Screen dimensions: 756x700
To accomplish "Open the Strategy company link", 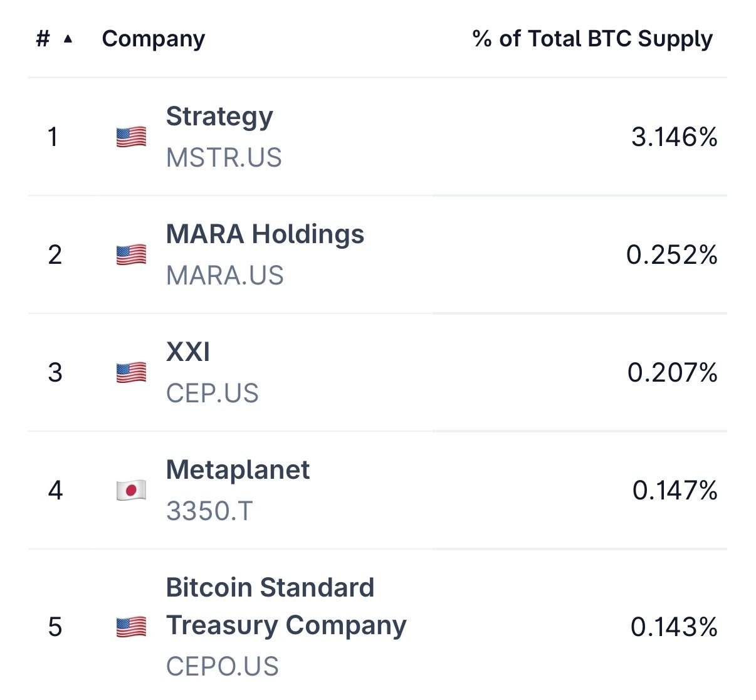I will 219,117.
